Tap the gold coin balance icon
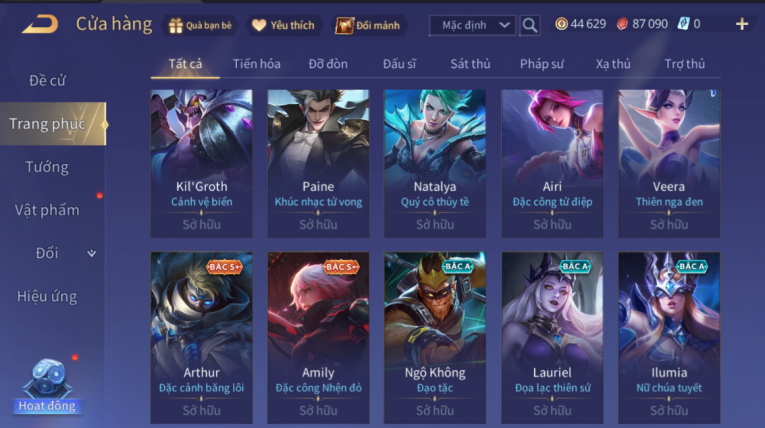 point(562,24)
